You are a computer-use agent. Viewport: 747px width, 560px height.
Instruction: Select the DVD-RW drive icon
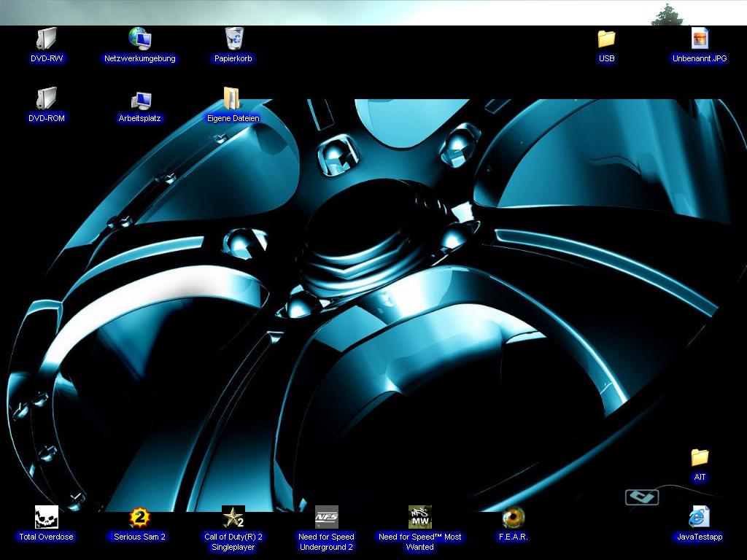point(47,39)
